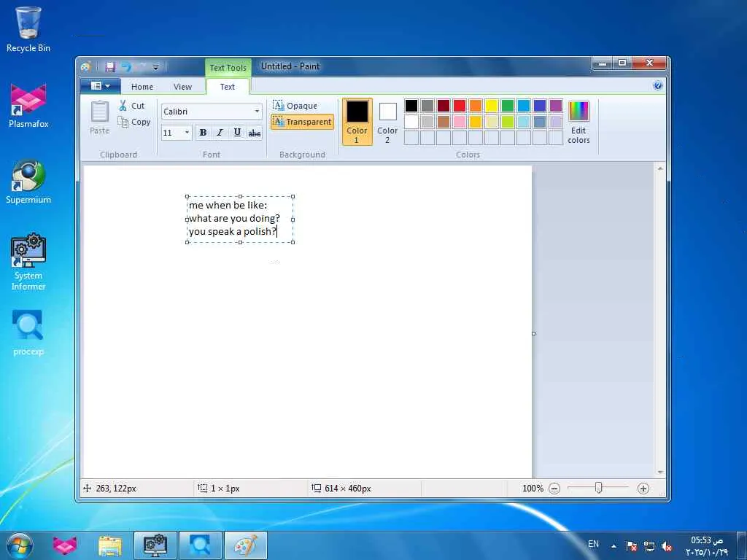Pick the yellow color swatch
Image resolution: width=747 pixels, height=560 pixels.
(x=492, y=105)
